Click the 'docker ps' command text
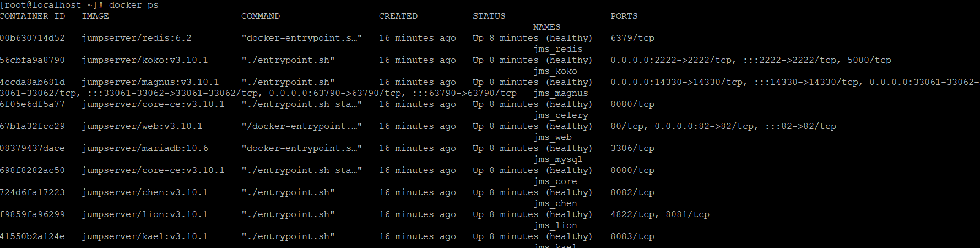The image size is (980, 248). [134, 5]
